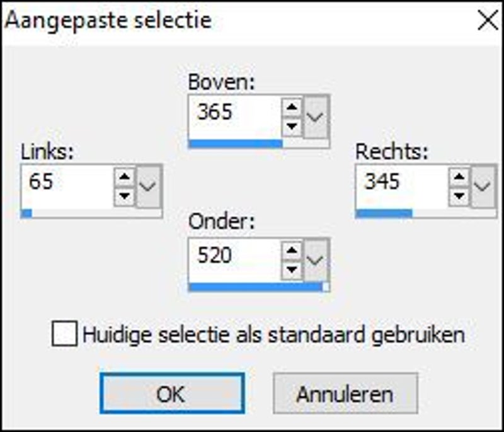Decrease the Links value with down arrow
This screenshot has height=432, width=504.
125,195
